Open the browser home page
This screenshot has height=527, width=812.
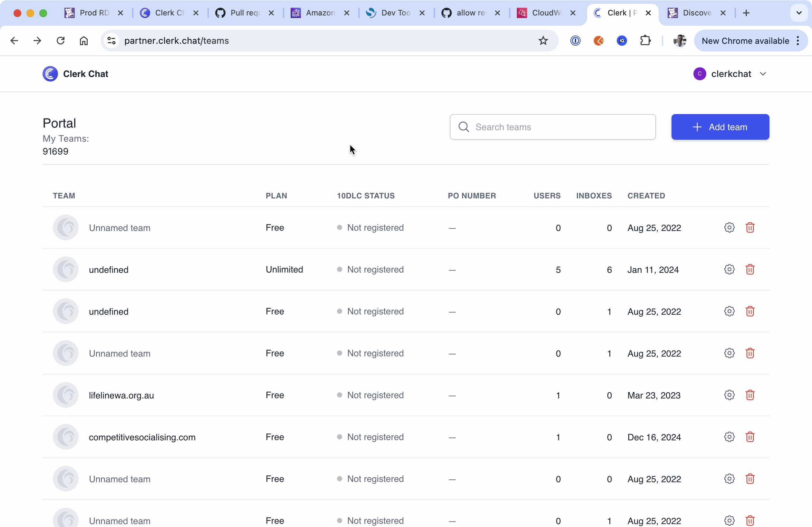83,41
